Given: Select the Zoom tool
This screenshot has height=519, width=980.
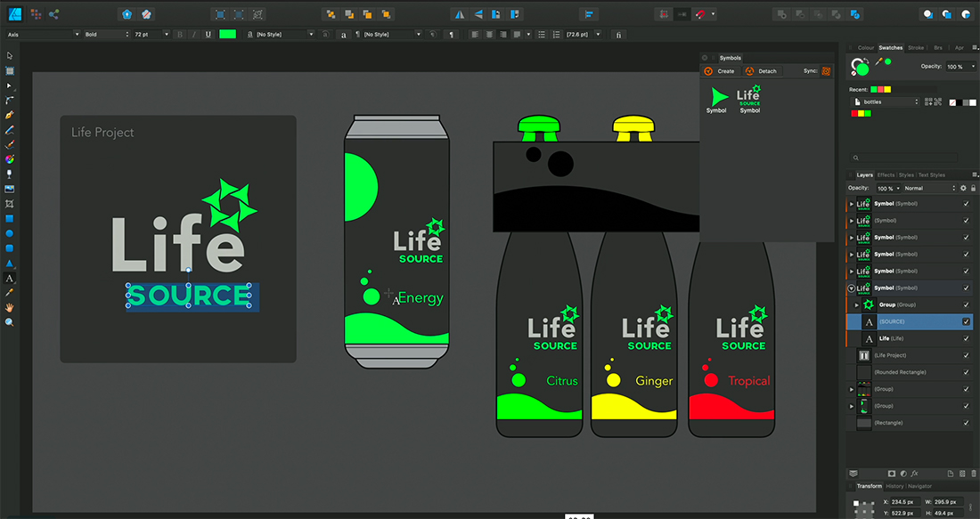Looking at the screenshot, I should tap(10, 323).
